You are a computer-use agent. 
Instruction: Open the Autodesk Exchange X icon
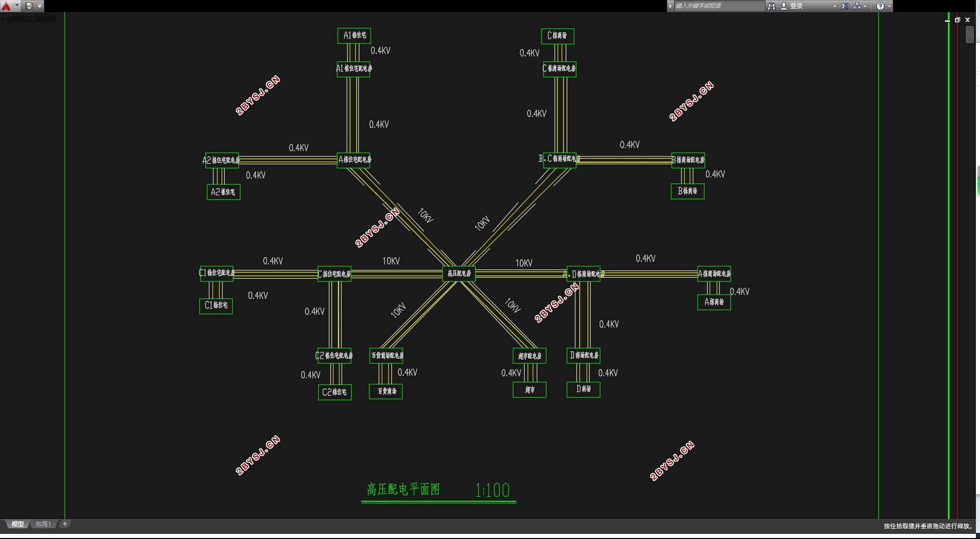point(845,6)
